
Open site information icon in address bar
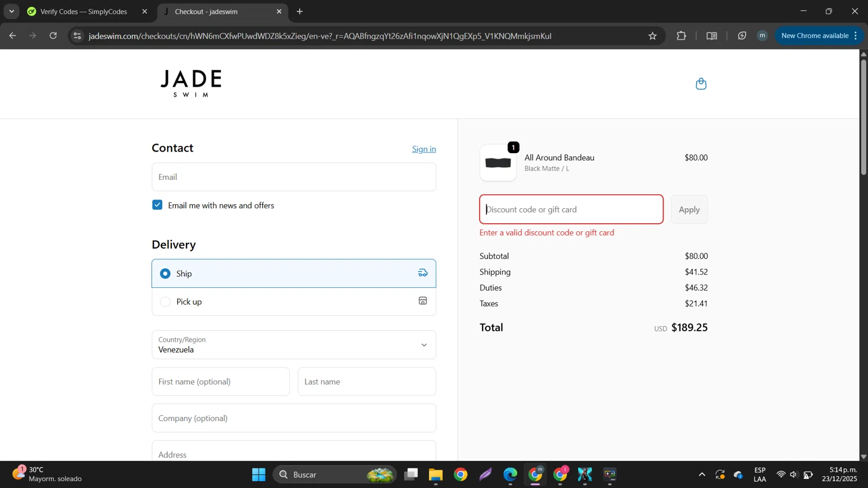tap(77, 36)
